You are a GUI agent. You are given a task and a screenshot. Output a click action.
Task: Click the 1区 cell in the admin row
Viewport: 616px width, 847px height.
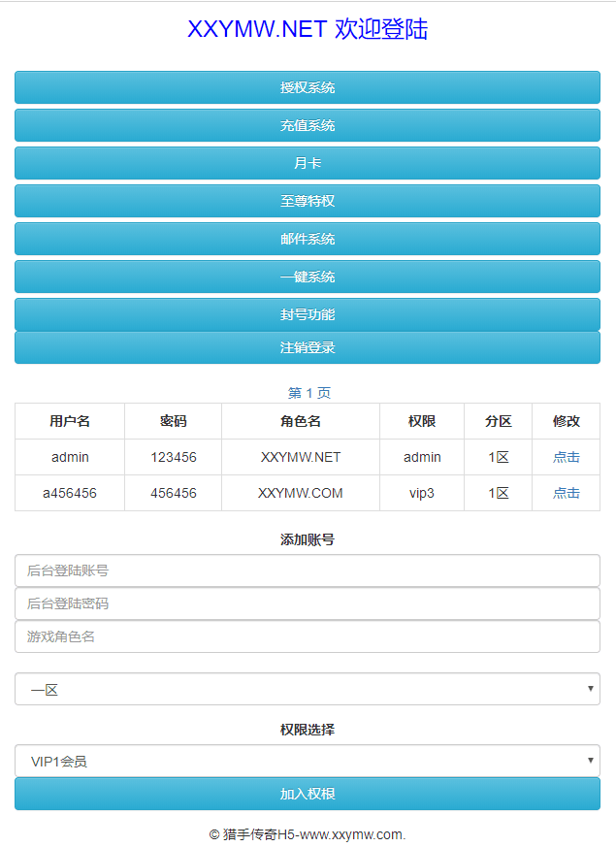[x=498, y=457]
